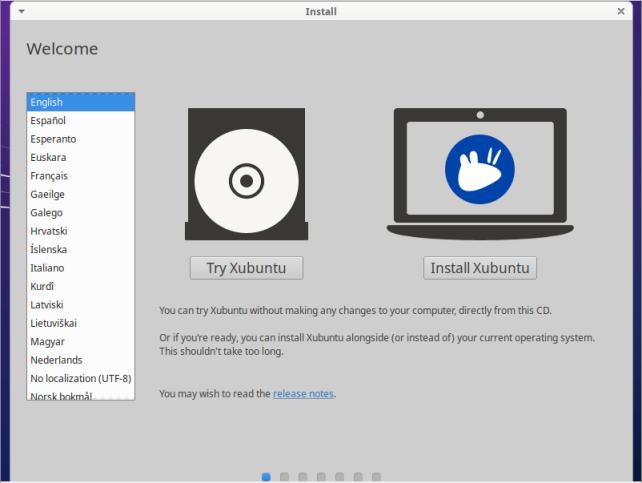
Task: Pick Nederlands from the languages
Action: pos(81,360)
